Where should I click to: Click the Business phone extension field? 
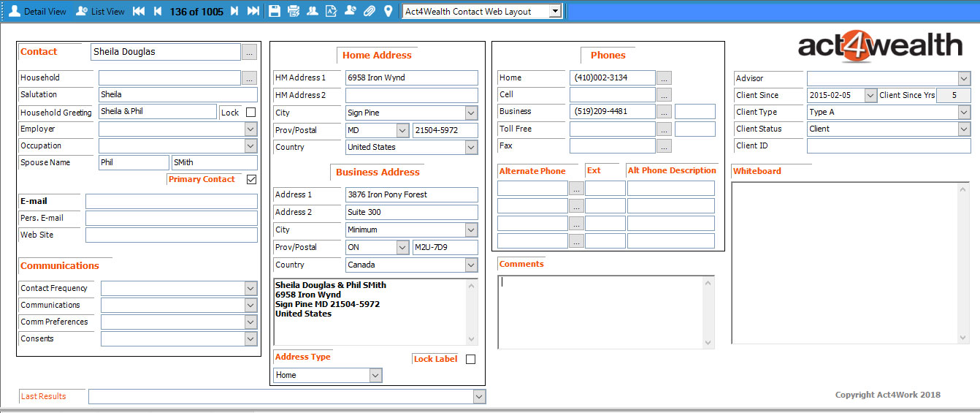[x=695, y=111]
